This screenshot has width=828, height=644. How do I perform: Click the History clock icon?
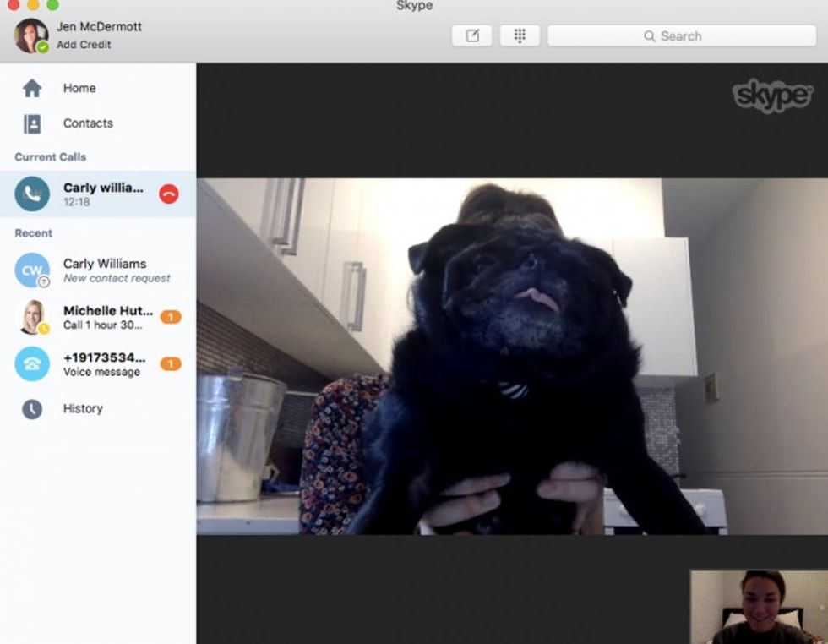coord(32,409)
